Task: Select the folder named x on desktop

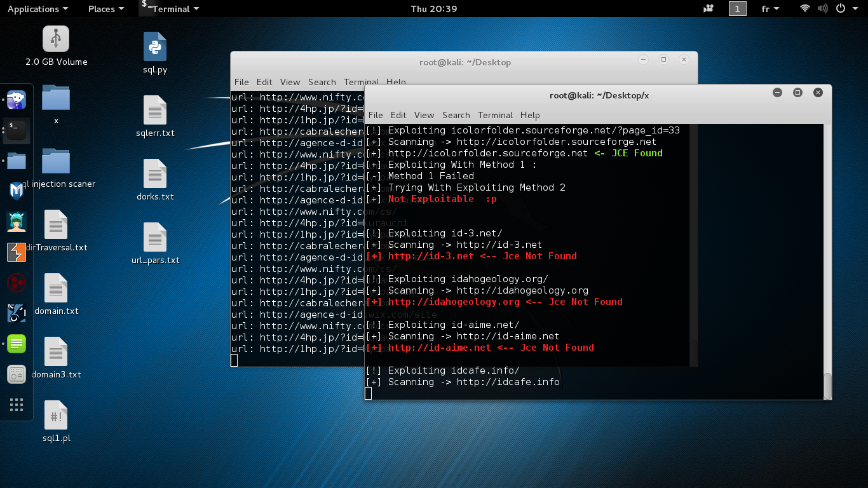Action: [56, 105]
